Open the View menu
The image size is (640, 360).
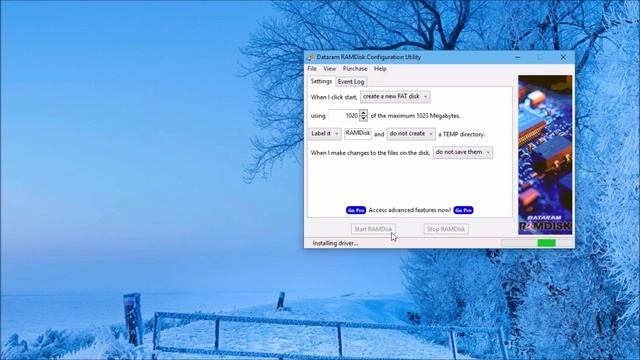pos(329,69)
